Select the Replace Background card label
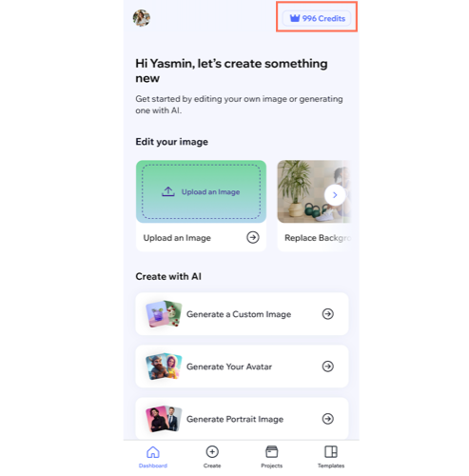Screen dimensions: 469x476 tap(318, 238)
